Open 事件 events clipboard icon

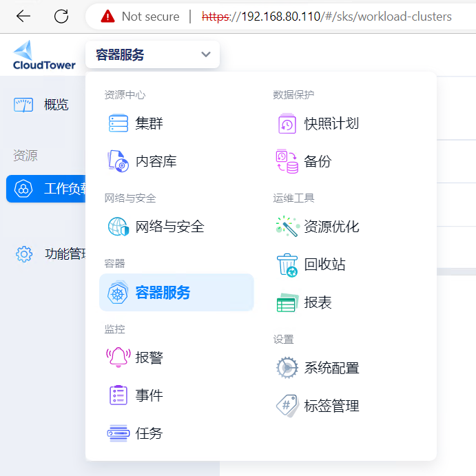tap(118, 395)
